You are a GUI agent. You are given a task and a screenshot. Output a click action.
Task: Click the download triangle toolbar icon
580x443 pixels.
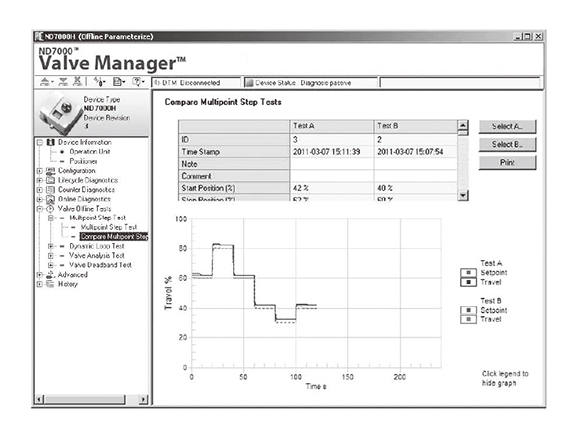[63, 82]
